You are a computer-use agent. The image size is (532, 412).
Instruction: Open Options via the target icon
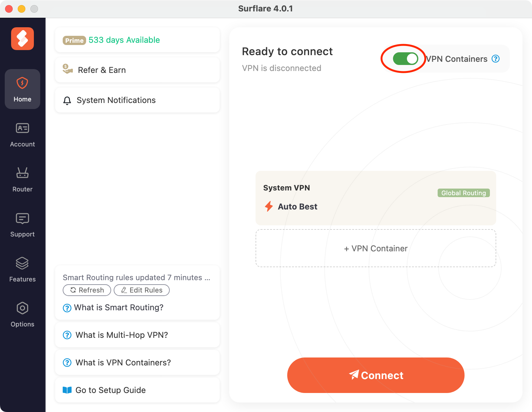click(x=22, y=308)
